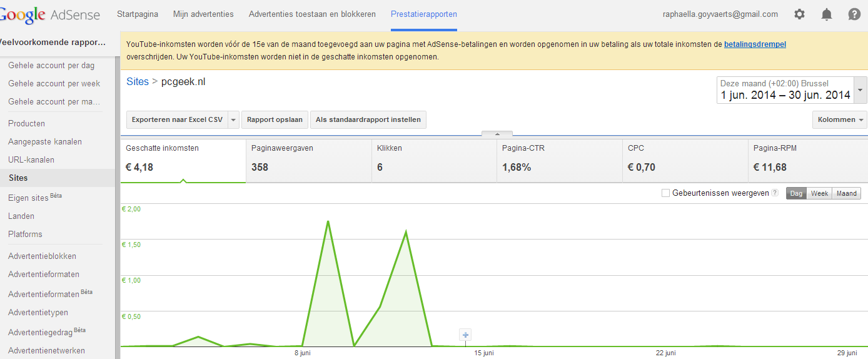Click the sidebar heading Veelvoorkomende rapporten
868x359 pixels.
point(53,43)
